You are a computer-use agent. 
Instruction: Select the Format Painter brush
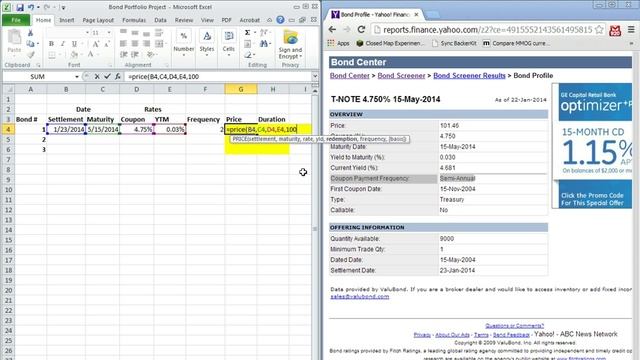(30, 55)
